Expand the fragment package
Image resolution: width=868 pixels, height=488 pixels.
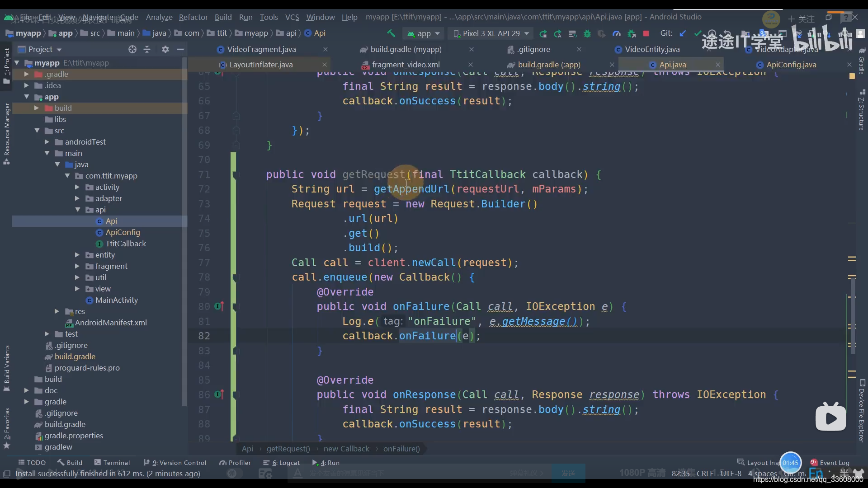(77, 266)
